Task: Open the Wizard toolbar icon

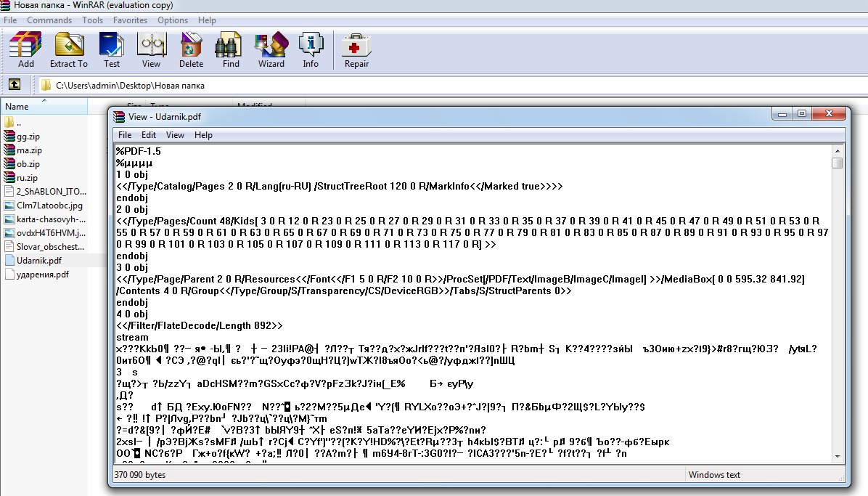Action: point(271,45)
